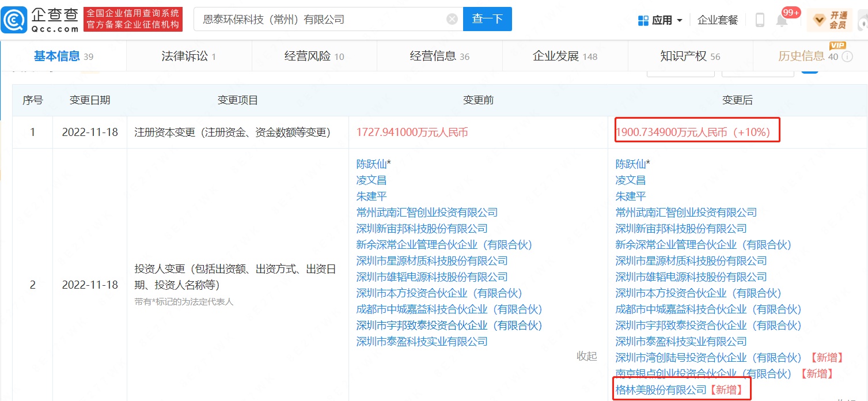Switch to the 法律诉讼 tab

click(x=189, y=56)
